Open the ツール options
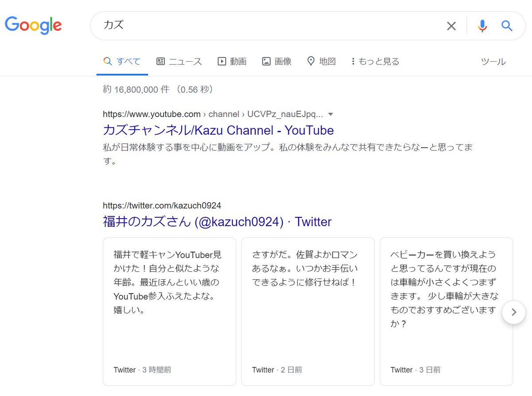 tap(493, 62)
